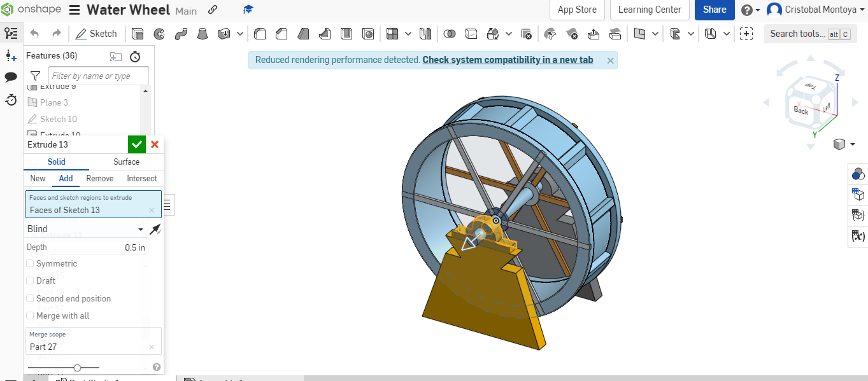Open the Insert new element icon in sidebar
The width and height of the screenshot is (868, 381).
(x=11, y=56)
